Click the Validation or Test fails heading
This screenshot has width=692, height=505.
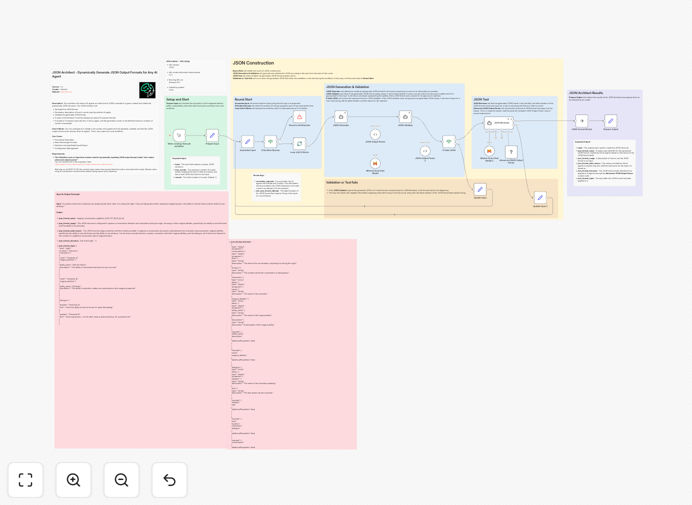342,182
